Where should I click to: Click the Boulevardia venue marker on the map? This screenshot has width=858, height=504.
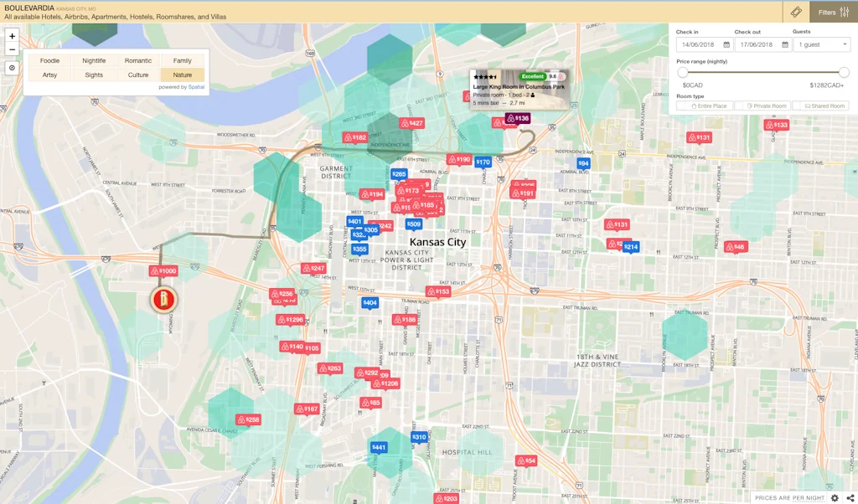(163, 300)
